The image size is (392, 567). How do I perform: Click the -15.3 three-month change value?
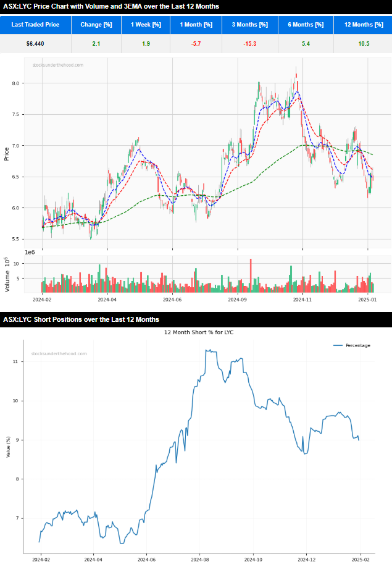(x=249, y=44)
